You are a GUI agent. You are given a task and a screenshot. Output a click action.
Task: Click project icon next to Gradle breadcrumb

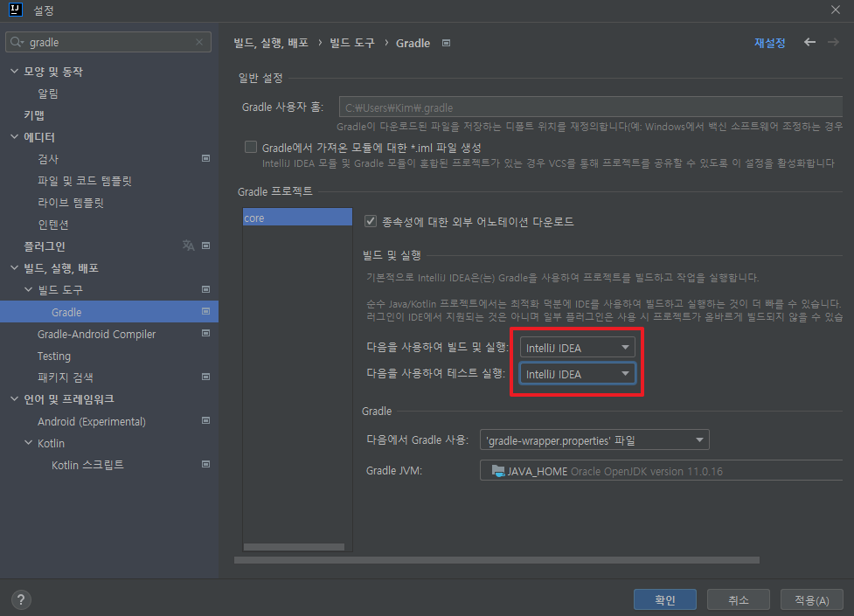(446, 43)
